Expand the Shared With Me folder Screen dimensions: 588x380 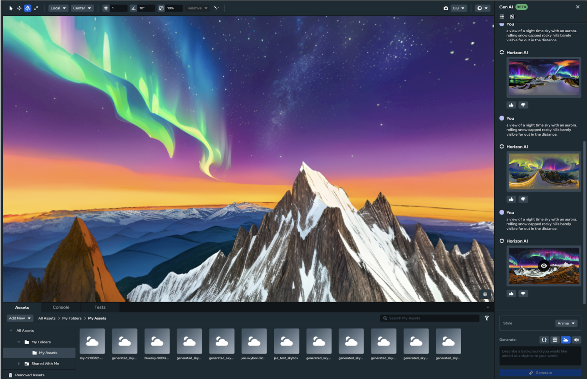pyautogui.click(x=19, y=364)
